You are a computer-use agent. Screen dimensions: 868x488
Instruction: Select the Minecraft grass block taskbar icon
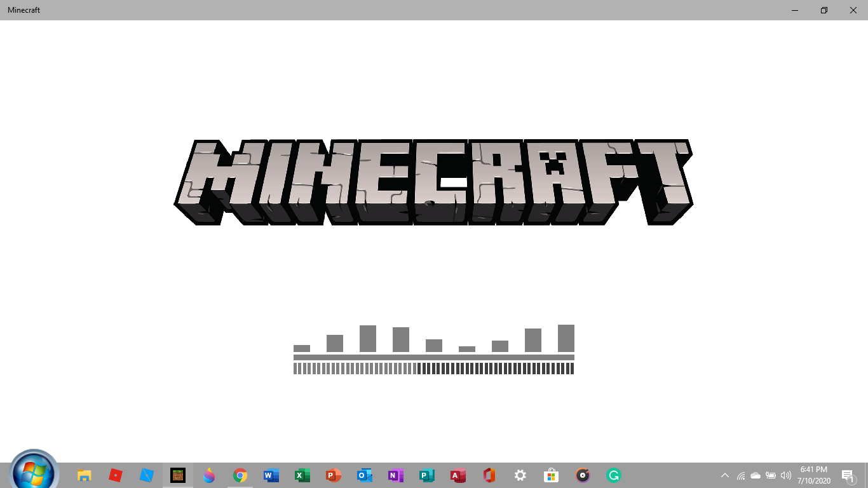coord(178,475)
